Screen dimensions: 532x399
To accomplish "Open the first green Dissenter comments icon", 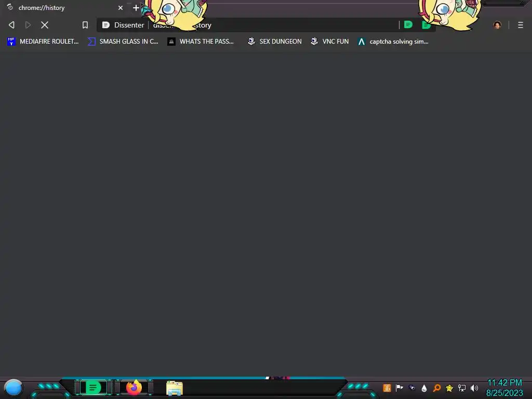I will click(x=408, y=25).
